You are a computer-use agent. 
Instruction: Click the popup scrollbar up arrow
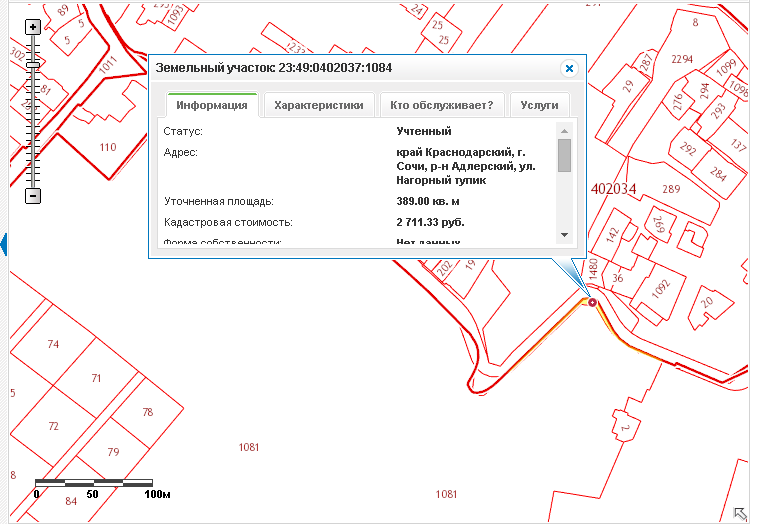[x=564, y=130]
